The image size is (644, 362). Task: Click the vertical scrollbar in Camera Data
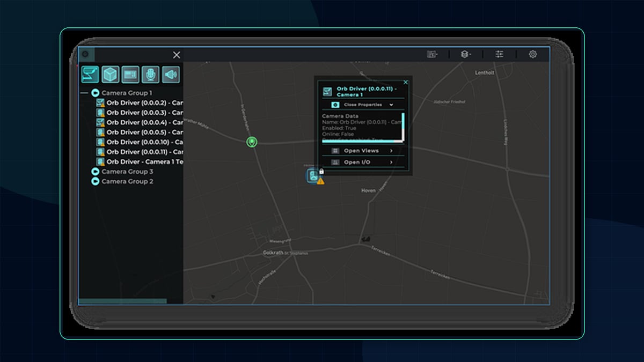(402, 126)
